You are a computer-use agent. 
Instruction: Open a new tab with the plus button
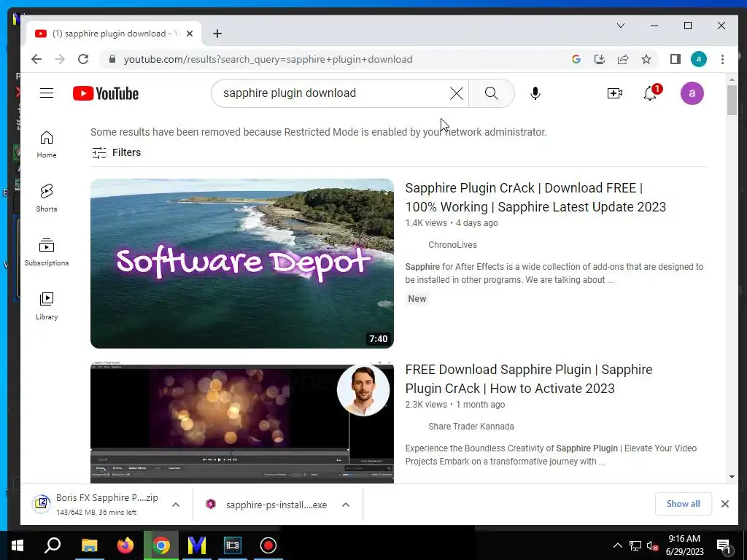pos(217,34)
